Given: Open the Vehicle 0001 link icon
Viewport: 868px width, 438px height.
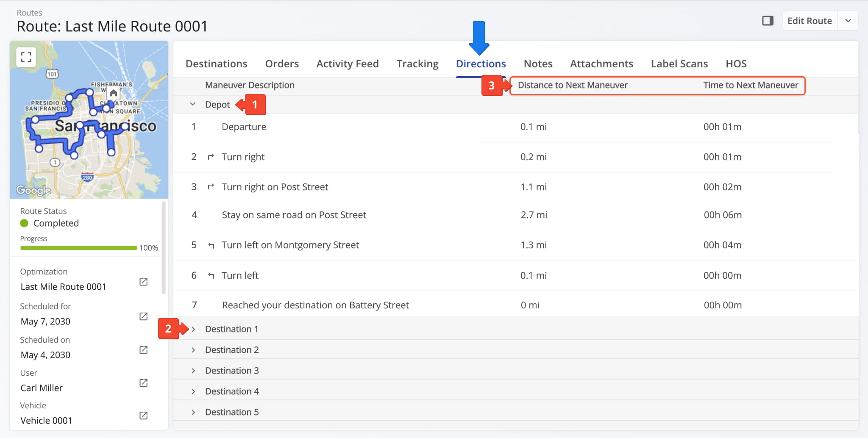Looking at the screenshot, I should 144,416.
